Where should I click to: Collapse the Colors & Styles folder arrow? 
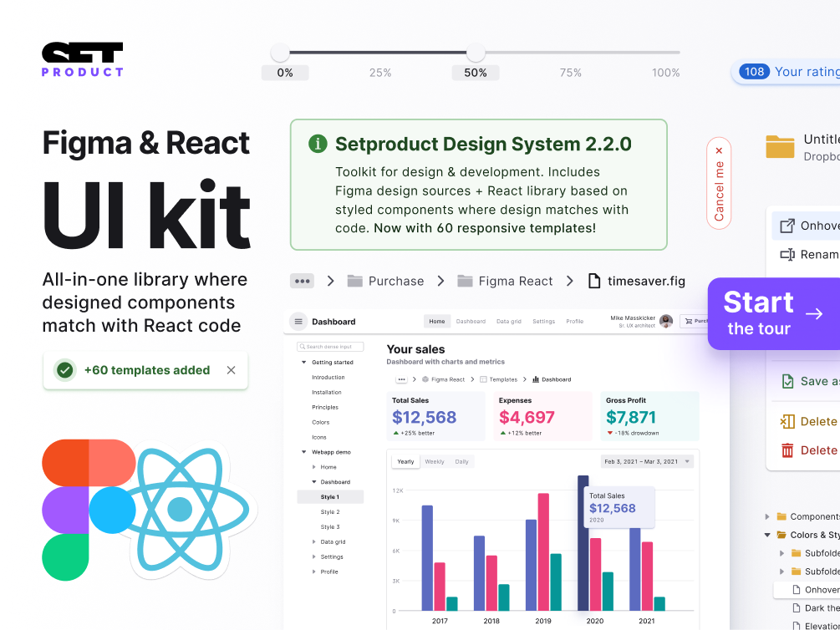[767, 535]
